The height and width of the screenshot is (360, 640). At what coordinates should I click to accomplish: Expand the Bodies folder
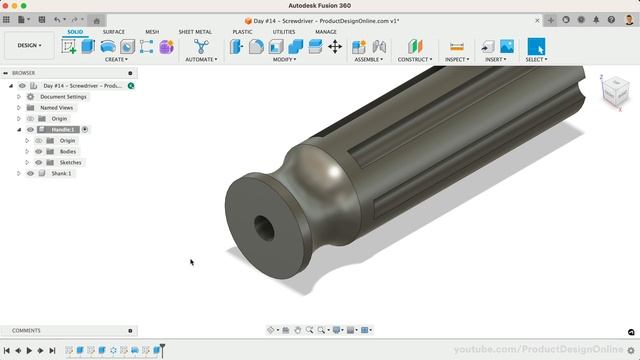[27, 151]
